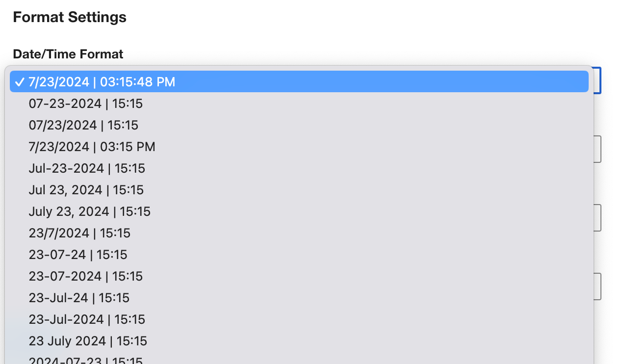
Task: Choose the 23-Jul-24 | 15:15 option
Action: point(79,298)
